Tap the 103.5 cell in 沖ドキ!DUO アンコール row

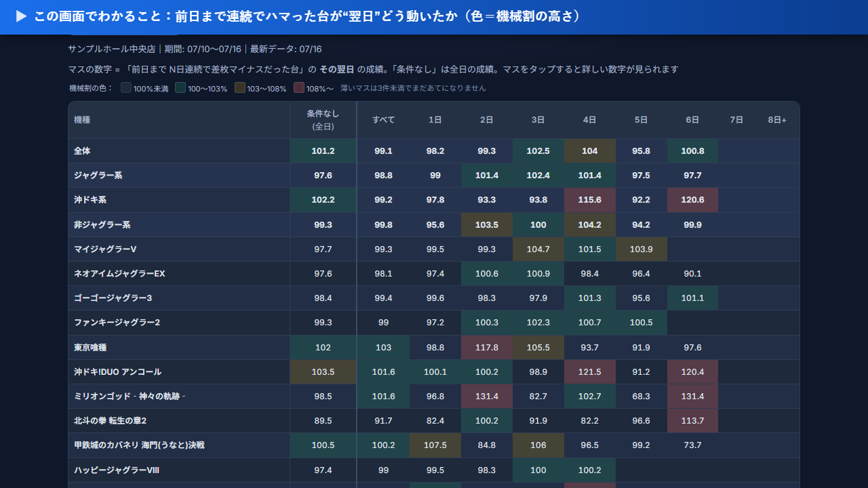[323, 372]
